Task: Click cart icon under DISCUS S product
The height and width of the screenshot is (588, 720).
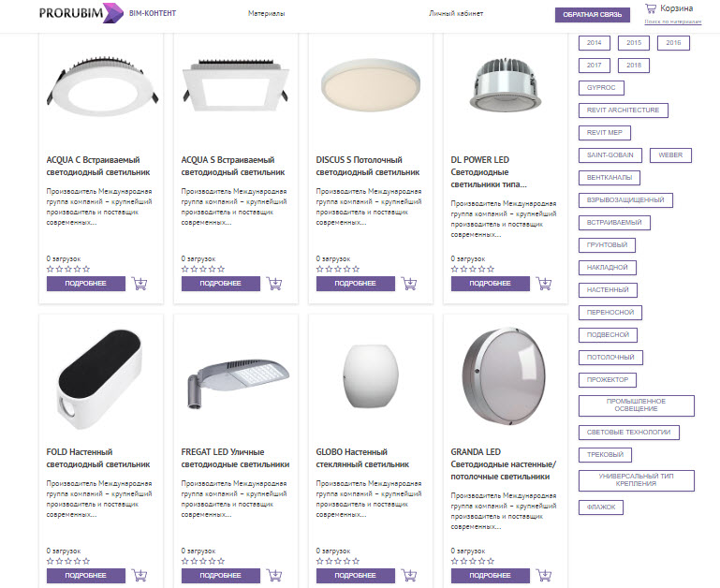Action: tap(408, 284)
